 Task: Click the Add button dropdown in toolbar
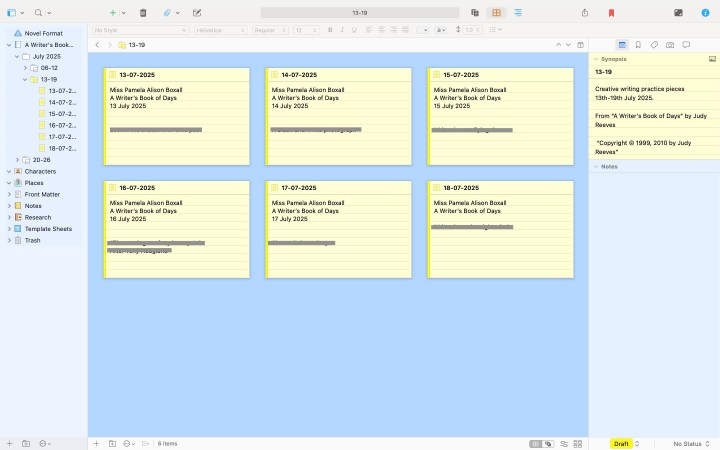(x=123, y=13)
